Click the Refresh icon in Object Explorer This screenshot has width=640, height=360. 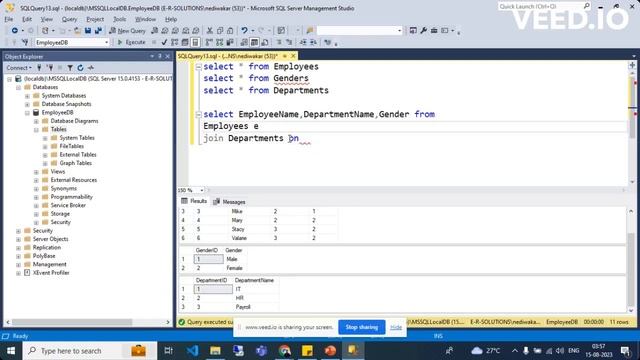80,68
